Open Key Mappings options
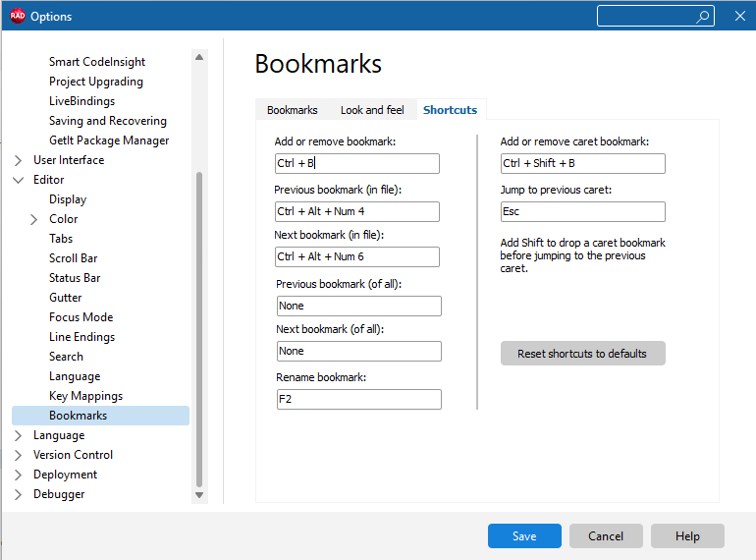Image resolution: width=756 pixels, height=560 pixels. [x=85, y=396]
